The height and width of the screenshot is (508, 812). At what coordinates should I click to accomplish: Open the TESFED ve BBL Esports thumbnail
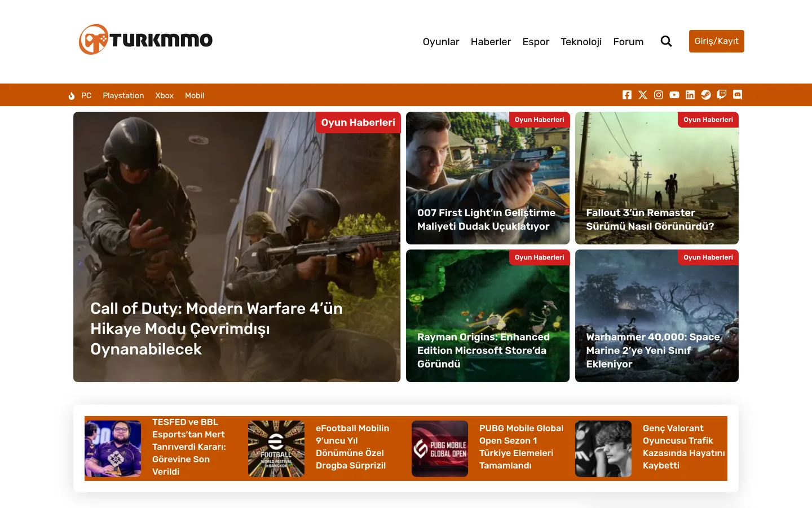(113, 449)
